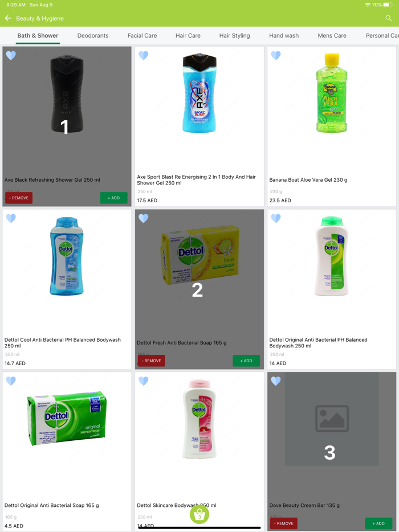Toggle heart on Banana Boat Aloe Vera Gel

coord(276,55)
